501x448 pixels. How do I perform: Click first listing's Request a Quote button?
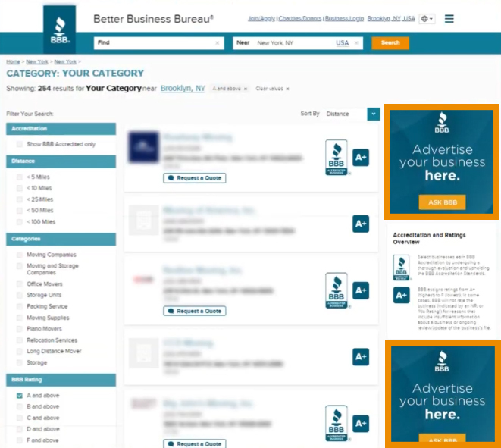195,178
